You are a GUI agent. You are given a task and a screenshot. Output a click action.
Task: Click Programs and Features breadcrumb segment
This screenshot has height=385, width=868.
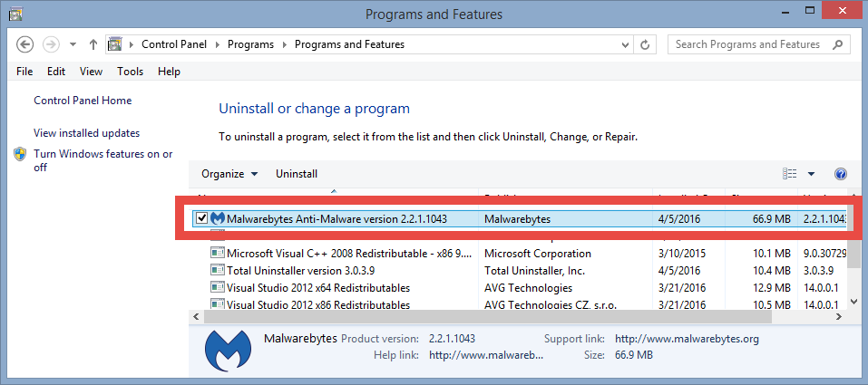[349, 44]
